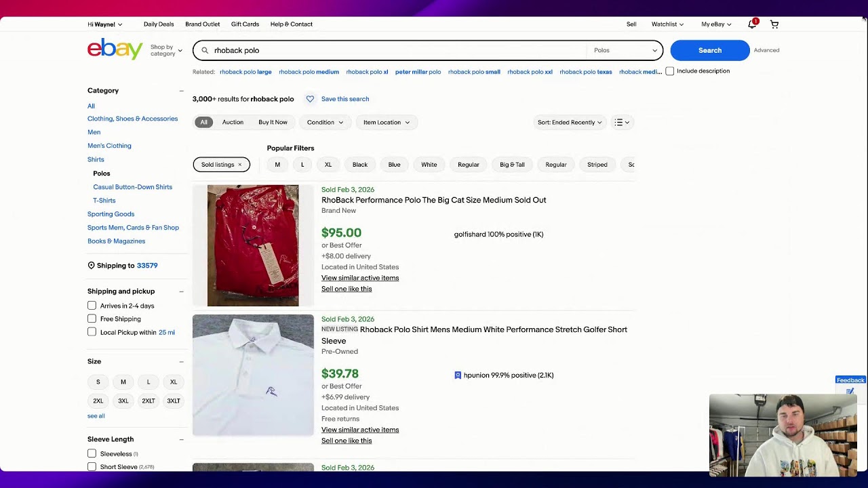Screen dimensions: 868x488
Task: Open Gift Cards page
Action: 245,24
